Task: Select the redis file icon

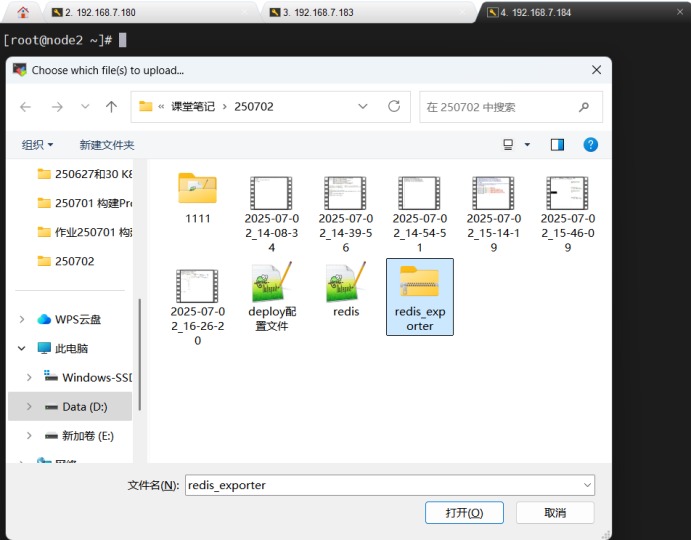Action: (x=345, y=285)
